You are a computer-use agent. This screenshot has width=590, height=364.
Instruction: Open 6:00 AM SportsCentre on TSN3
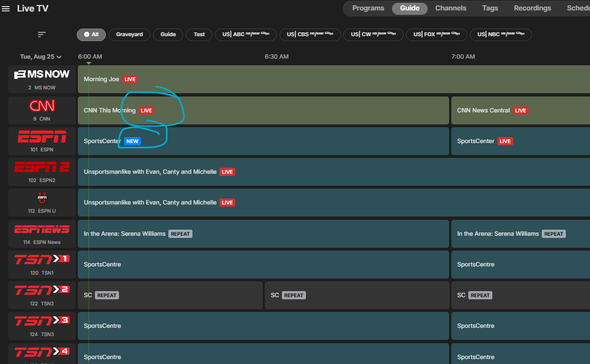[x=263, y=326]
